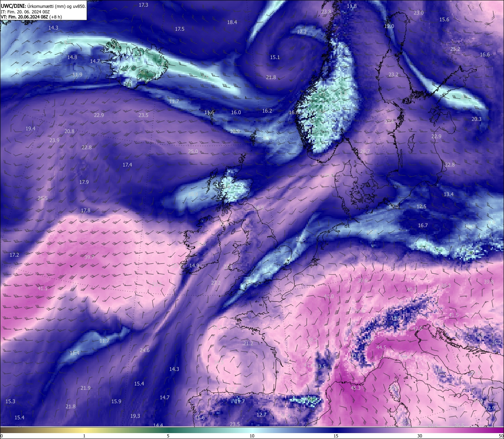504x439 pixels.
Task: Click the 19.4 value on the map
Action: coord(30,128)
